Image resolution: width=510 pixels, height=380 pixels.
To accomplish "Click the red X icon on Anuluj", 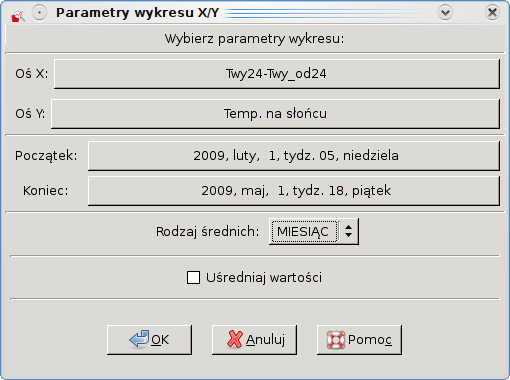I will pos(235,339).
